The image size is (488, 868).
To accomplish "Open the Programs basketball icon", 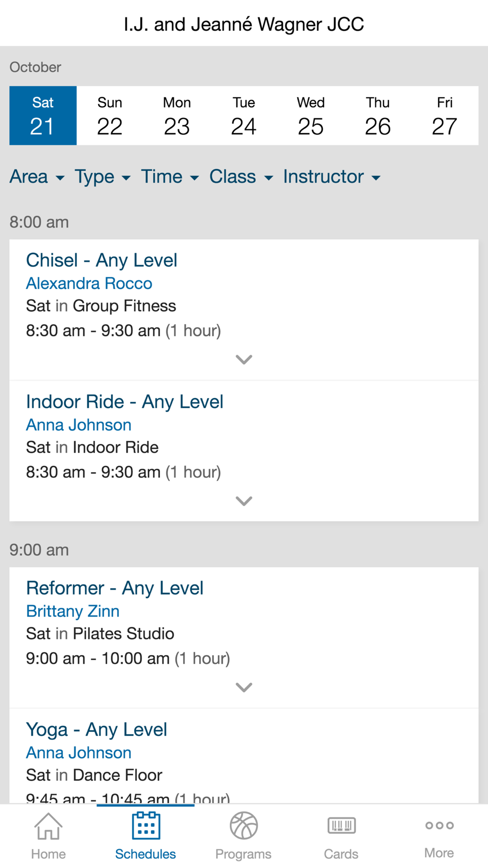I will click(244, 826).
